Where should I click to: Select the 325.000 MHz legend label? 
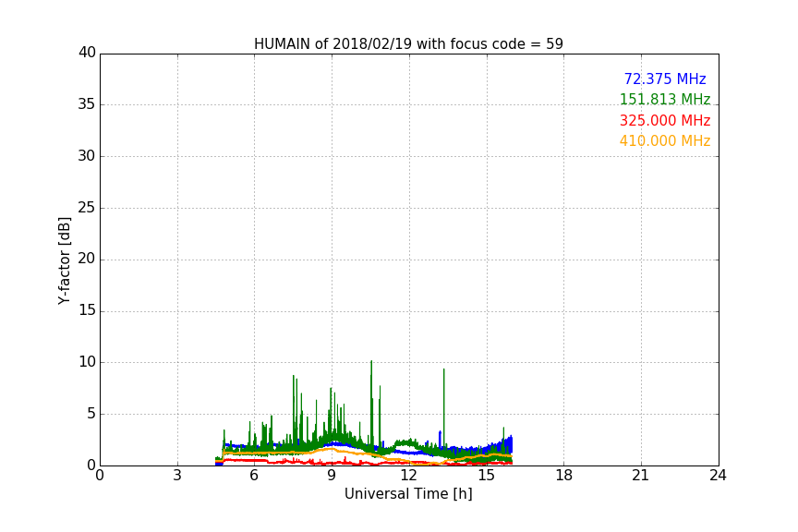[x=665, y=121]
